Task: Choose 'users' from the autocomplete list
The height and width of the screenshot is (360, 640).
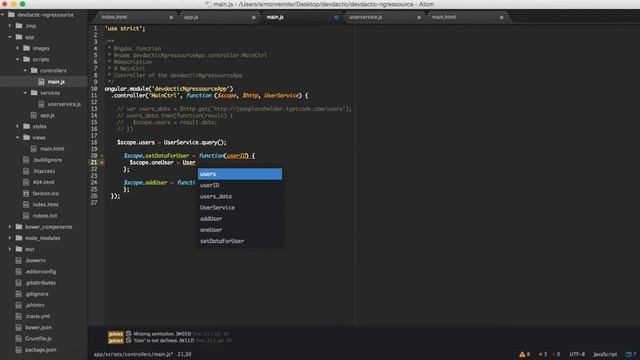Action: point(240,174)
